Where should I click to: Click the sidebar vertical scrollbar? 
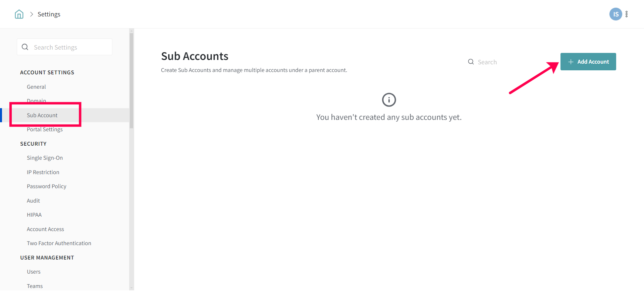131,80
